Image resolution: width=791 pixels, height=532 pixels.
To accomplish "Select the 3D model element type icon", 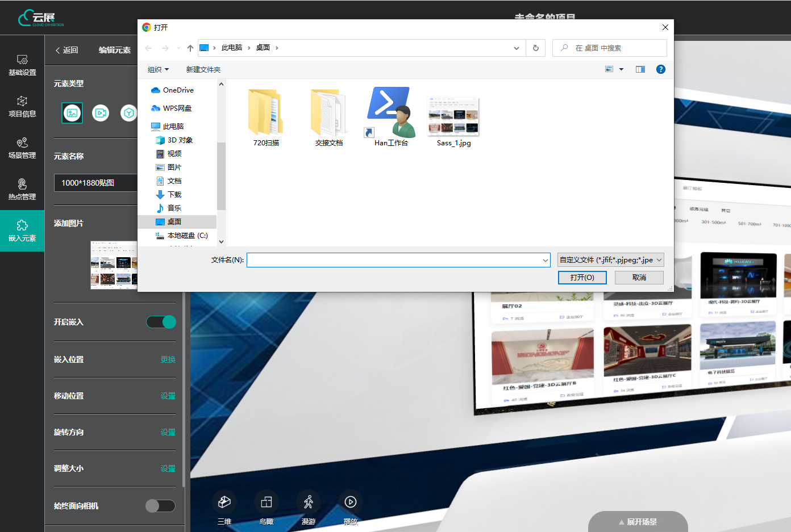I will pyautogui.click(x=129, y=113).
